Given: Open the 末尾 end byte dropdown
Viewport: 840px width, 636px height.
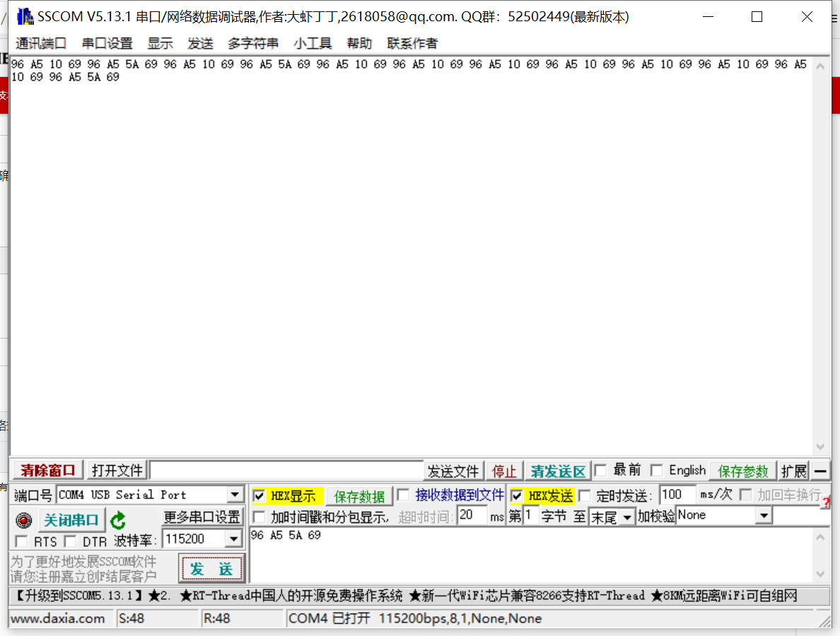Looking at the screenshot, I should [x=626, y=517].
